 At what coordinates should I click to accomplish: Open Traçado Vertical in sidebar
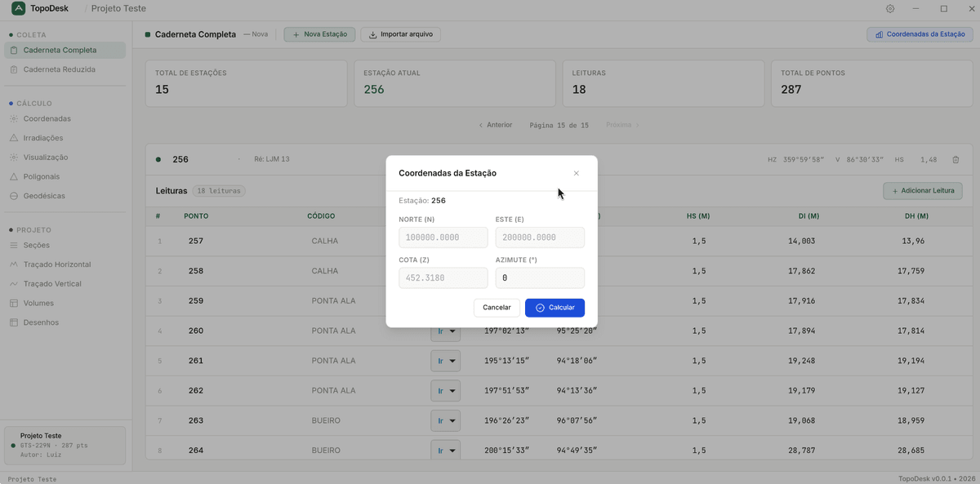(x=65, y=284)
